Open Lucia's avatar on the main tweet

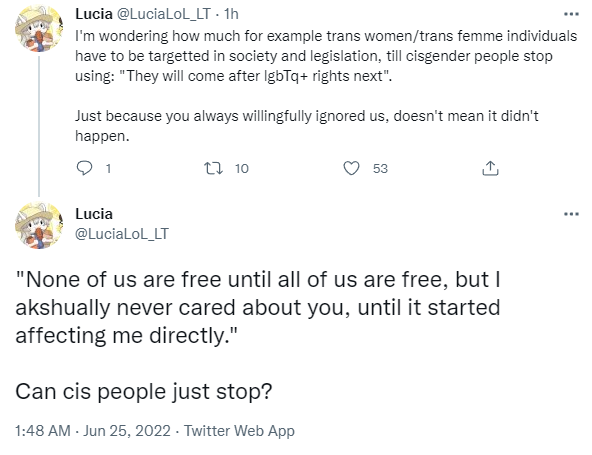click(x=39, y=225)
